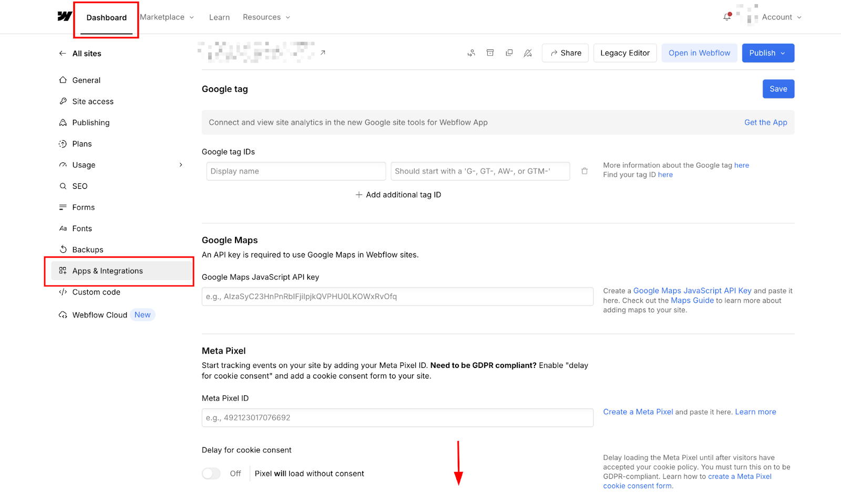
Task: Open the Learn menu item
Action: click(x=219, y=17)
